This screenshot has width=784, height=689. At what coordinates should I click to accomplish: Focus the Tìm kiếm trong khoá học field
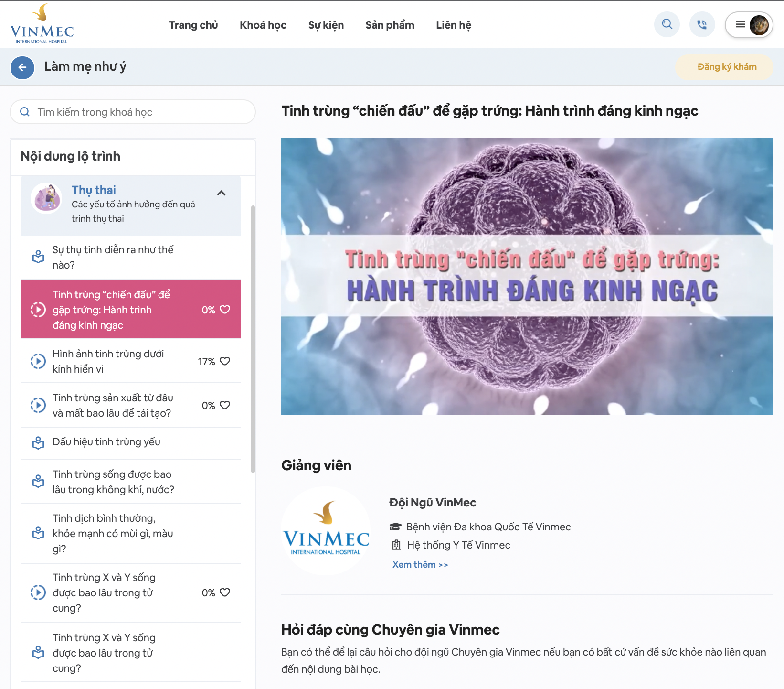[133, 112]
